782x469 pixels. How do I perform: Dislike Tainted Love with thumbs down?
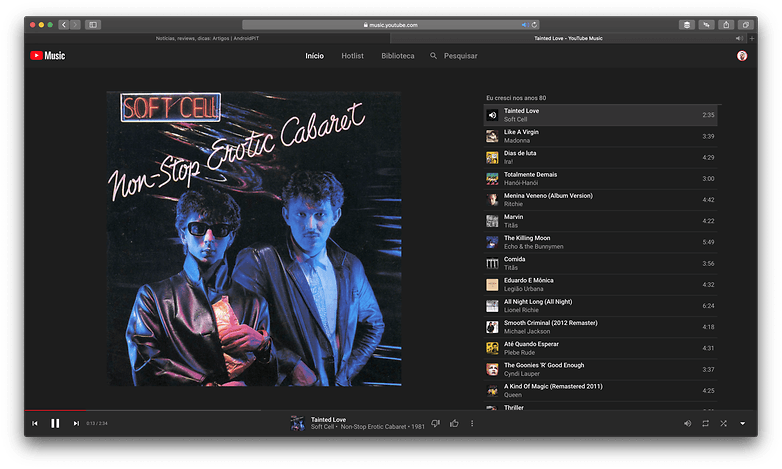(x=435, y=423)
